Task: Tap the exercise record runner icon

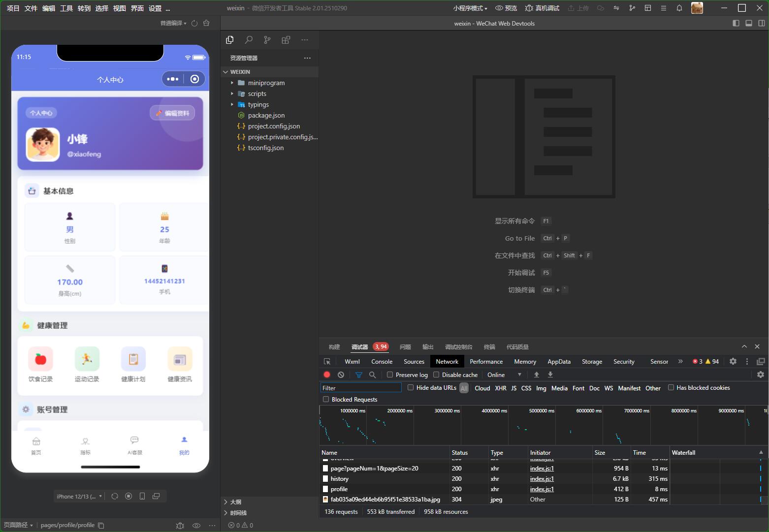Action: point(87,359)
